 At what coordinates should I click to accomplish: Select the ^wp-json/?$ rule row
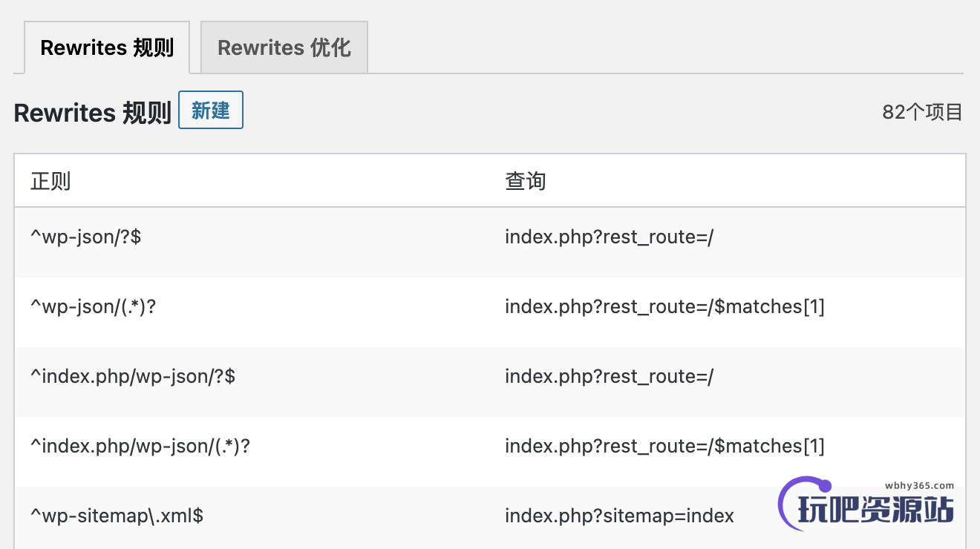tap(85, 237)
